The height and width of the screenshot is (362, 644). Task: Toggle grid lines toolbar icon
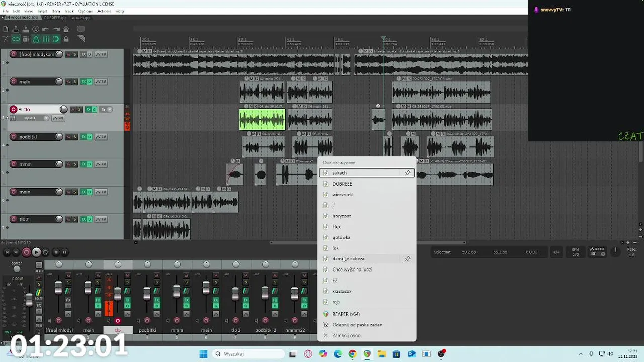[46, 39]
